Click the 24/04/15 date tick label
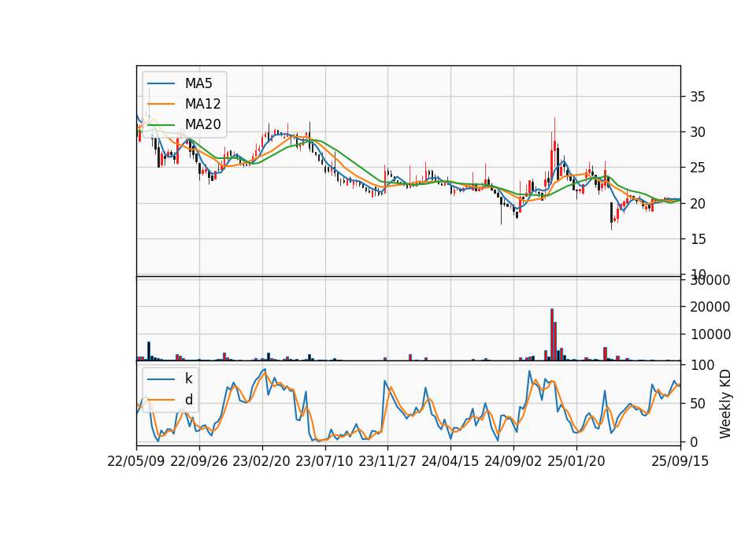Image resolution: width=756 pixels, height=543 pixels. pyautogui.click(x=450, y=461)
